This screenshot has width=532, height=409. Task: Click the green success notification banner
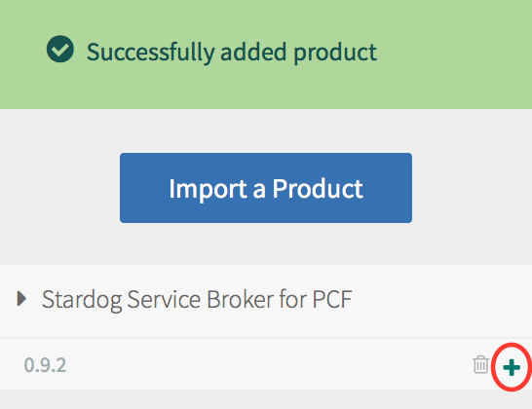point(266,55)
